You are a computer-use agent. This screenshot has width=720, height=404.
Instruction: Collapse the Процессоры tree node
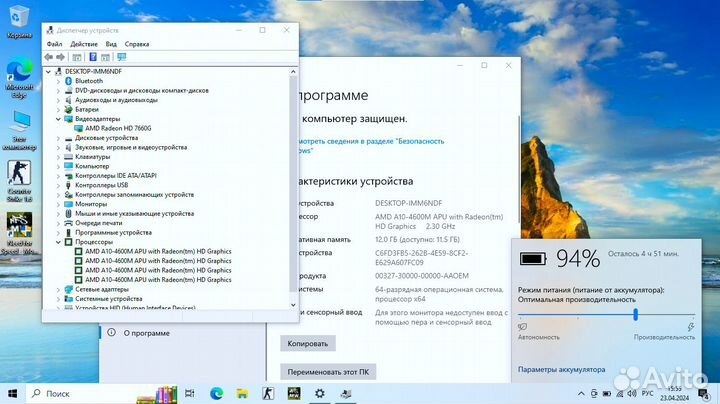[57, 242]
